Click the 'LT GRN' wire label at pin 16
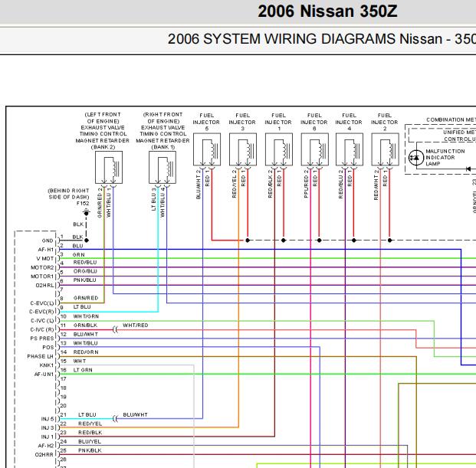476x468 pixels. tap(83, 370)
